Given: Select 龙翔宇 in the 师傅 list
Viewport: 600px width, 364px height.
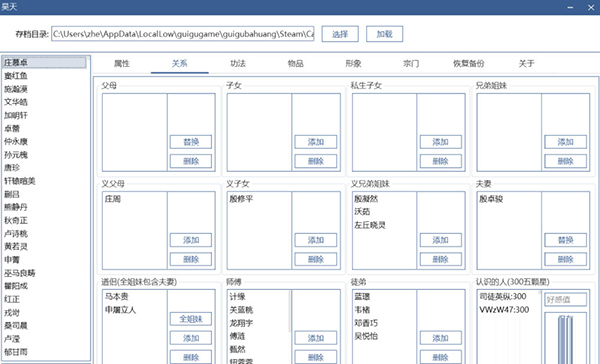Looking at the screenshot, I should click(241, 323).
